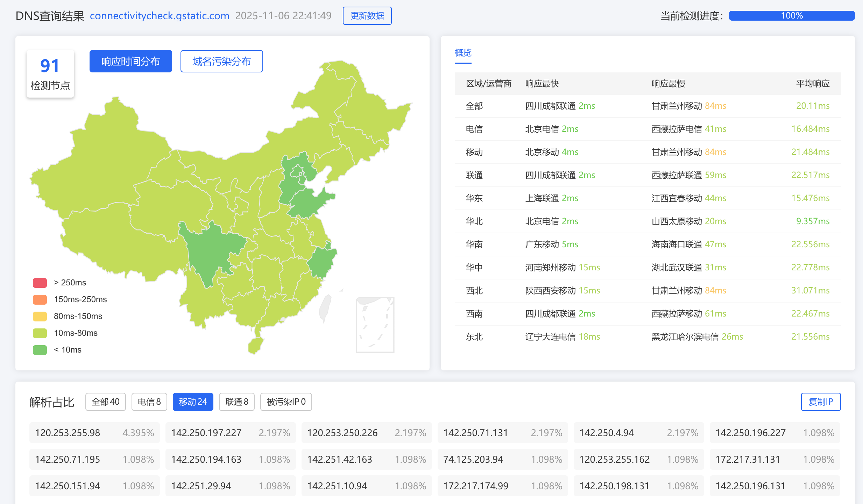Switch to 响应时间分布 map view
Image resolution: width=863 pixels, height=504 pixels.
click(x=130, y=61)
